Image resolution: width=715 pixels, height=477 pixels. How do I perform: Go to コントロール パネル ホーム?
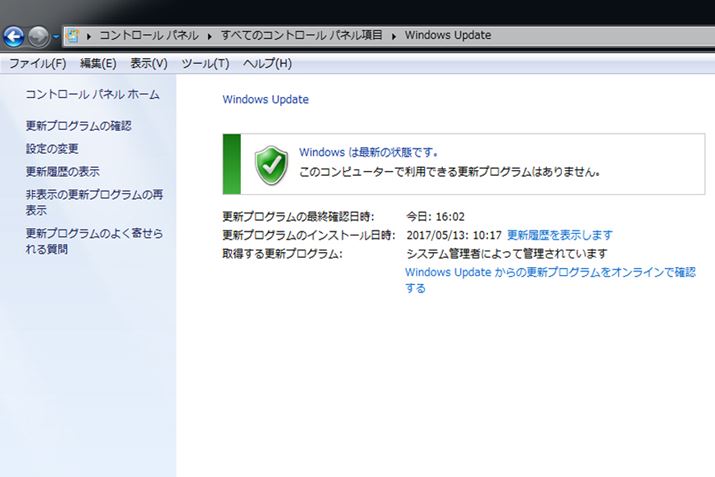tap(92, 94)
